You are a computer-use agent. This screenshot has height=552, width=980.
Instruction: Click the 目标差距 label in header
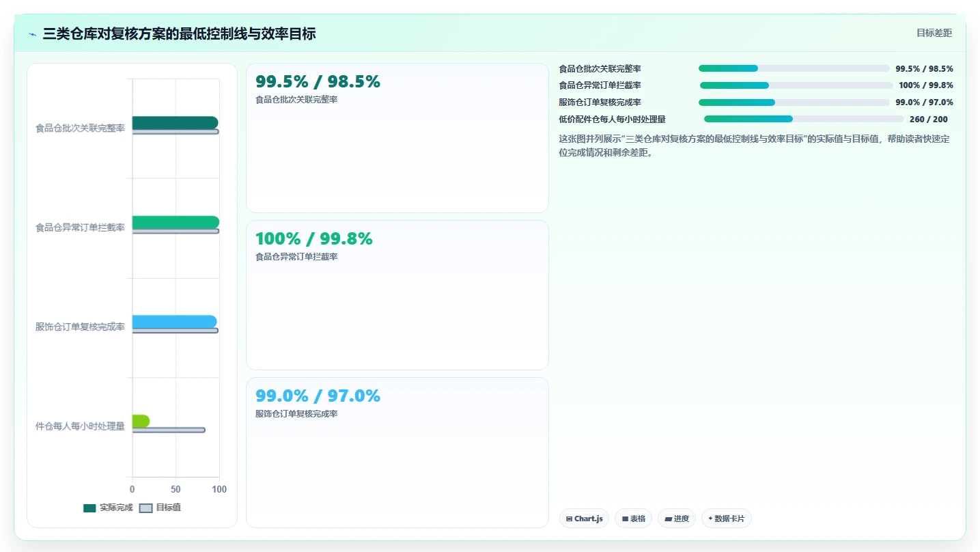(934, 33)
